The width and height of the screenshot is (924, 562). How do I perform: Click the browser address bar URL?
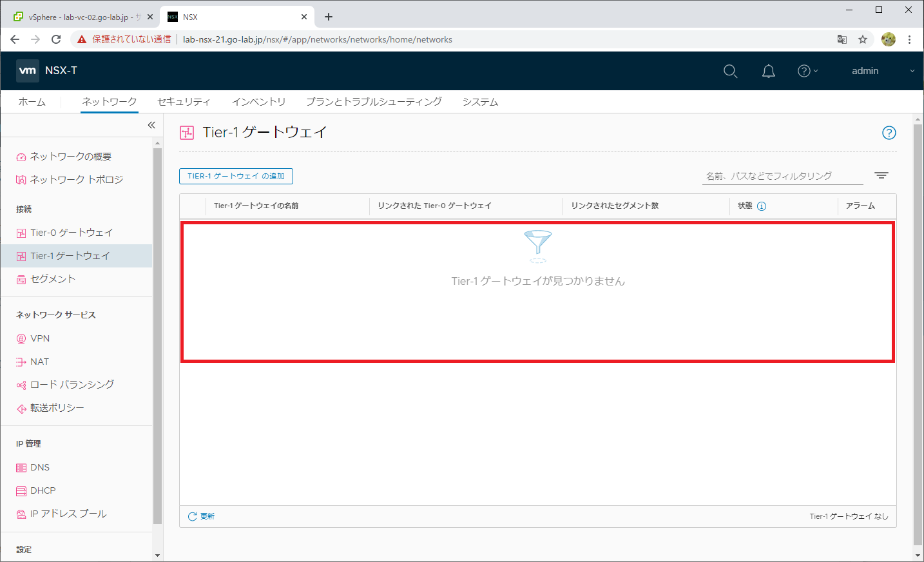[x=318, y=39]
